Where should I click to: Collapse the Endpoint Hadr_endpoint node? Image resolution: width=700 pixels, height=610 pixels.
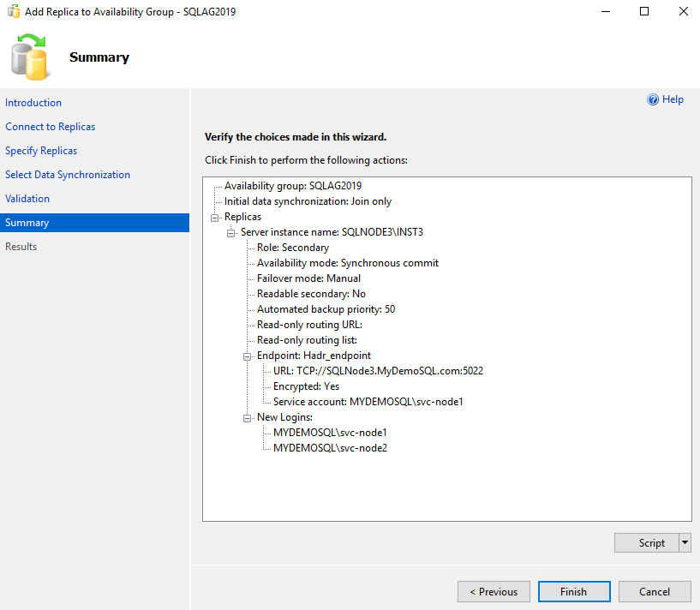pos(247,356)
